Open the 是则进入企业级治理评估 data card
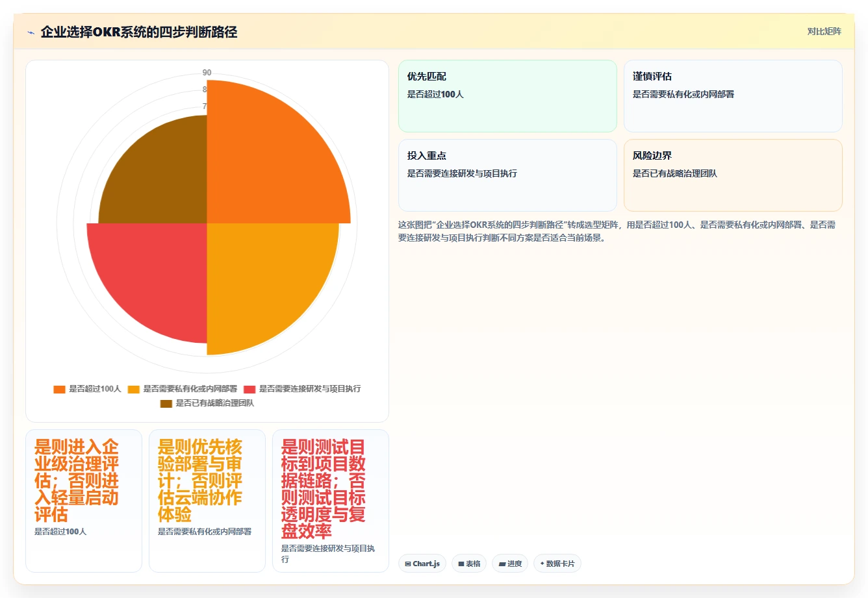Image resolution: width=868 pixels, height=598 pixels. tap(84, 501)
